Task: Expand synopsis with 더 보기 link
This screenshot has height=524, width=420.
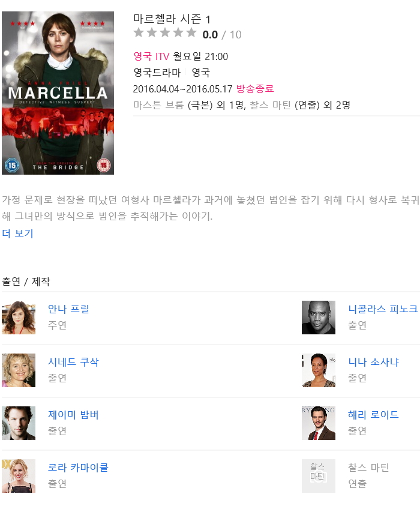Action: pyautogui.click(x=18, y=233)
